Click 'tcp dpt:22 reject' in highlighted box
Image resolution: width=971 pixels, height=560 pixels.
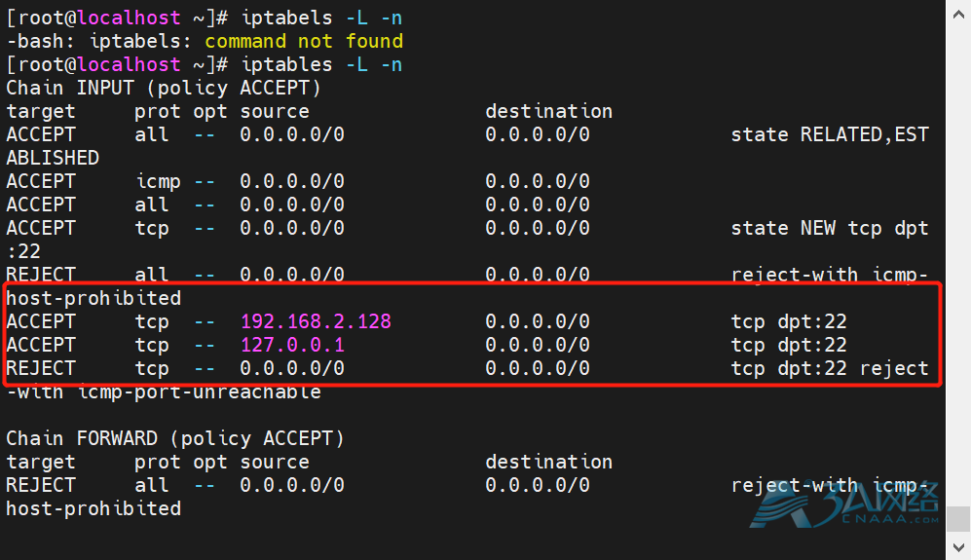(829, 368)
